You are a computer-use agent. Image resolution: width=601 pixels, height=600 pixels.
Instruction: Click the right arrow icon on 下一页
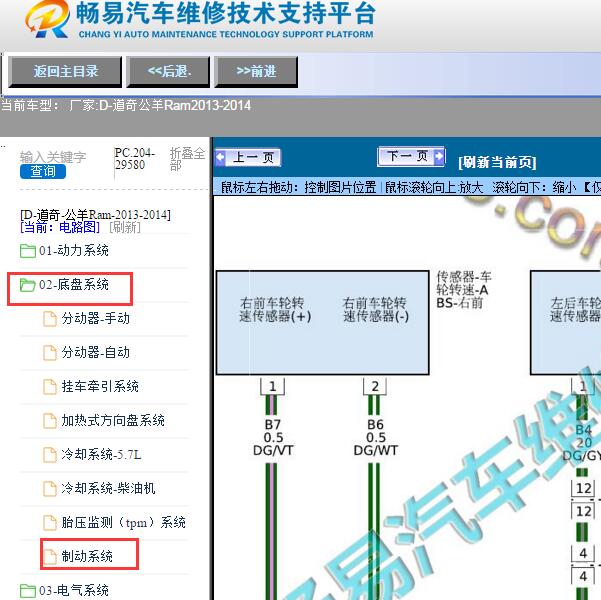coord(439,156)
